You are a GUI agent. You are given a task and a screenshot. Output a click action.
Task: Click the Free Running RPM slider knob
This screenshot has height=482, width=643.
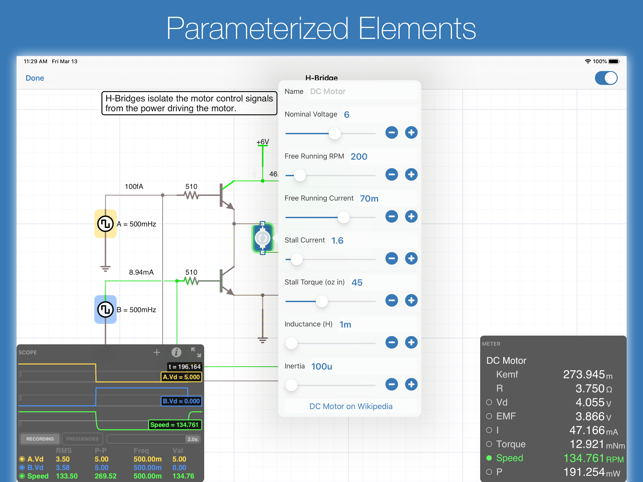(x=300, y=176)
